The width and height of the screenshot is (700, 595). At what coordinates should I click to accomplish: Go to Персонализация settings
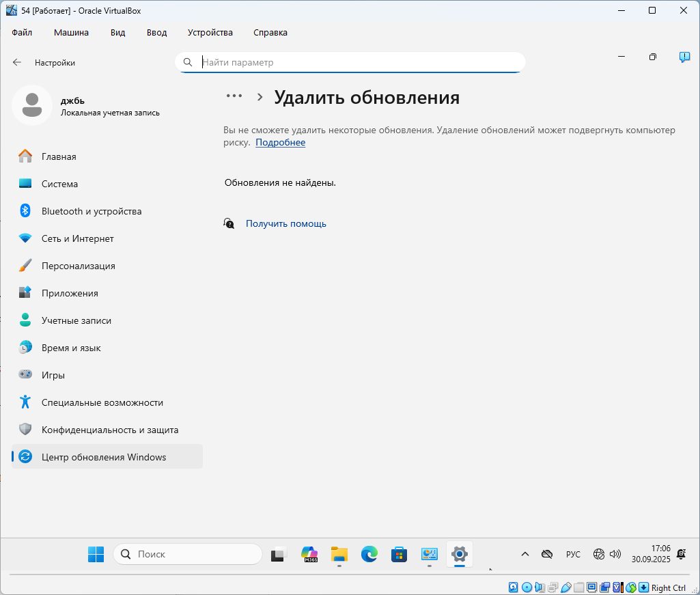pyautogui.click(x=78, y=266)
